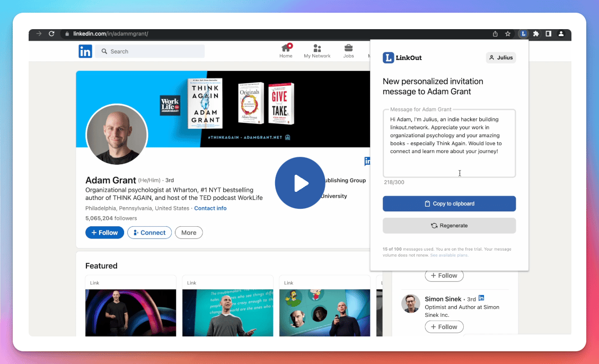The width and height of the screenshot is (599, 364).
Task: Click the 218/300 character counter
Action: (394, 182)
